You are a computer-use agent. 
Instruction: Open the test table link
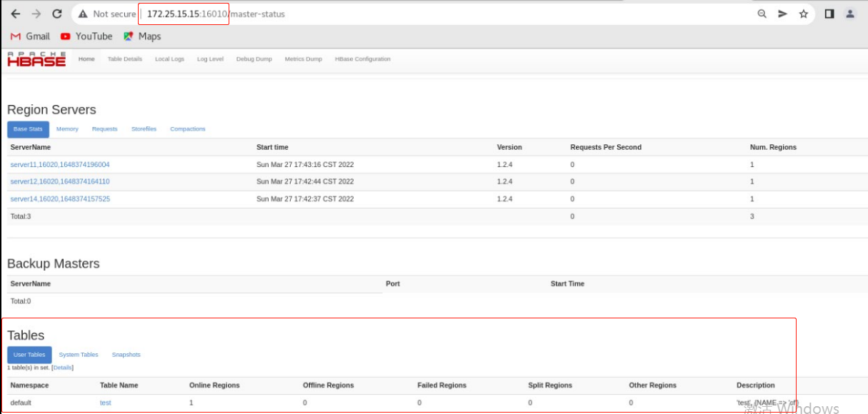click(106, 403)
